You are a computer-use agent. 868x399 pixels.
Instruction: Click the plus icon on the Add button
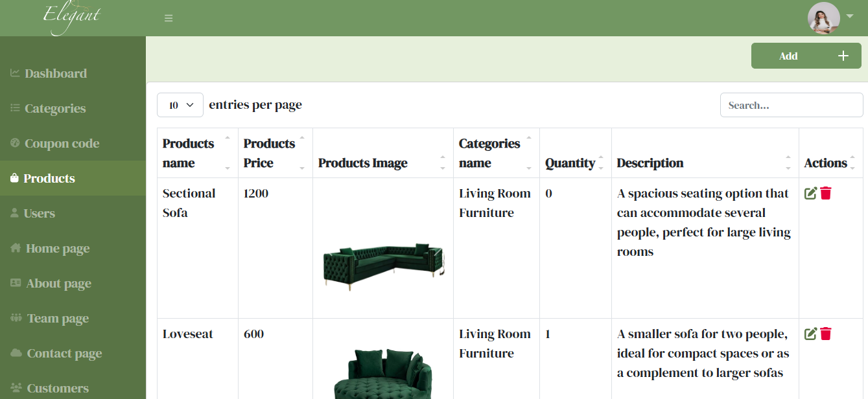[x=843, y=56]
